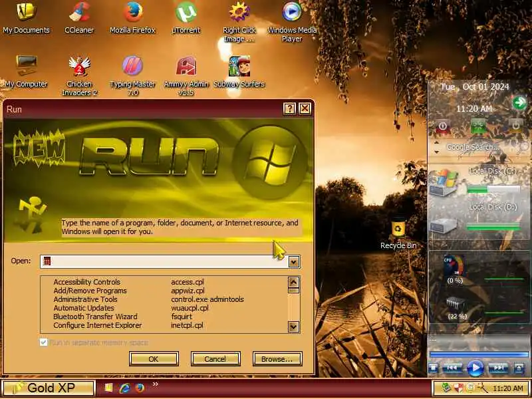Click Cancel in the Run dialog

215,358
